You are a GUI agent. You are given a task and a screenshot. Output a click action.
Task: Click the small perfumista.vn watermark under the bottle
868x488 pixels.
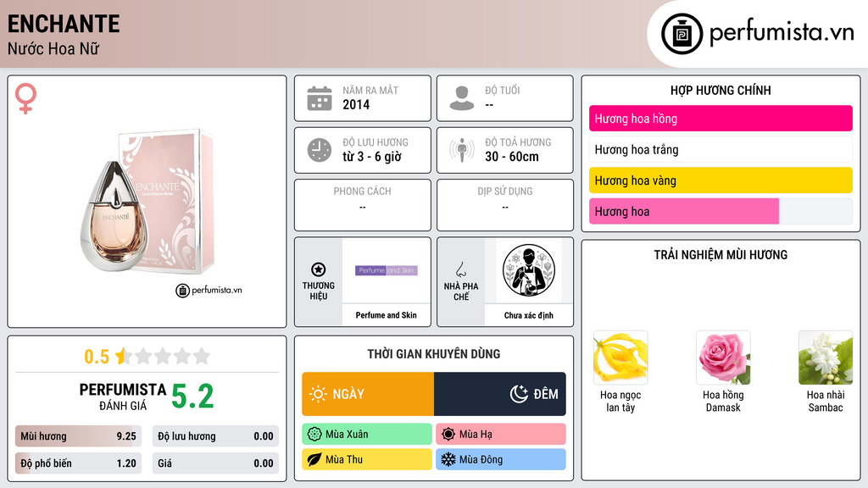tap(209, 290)
